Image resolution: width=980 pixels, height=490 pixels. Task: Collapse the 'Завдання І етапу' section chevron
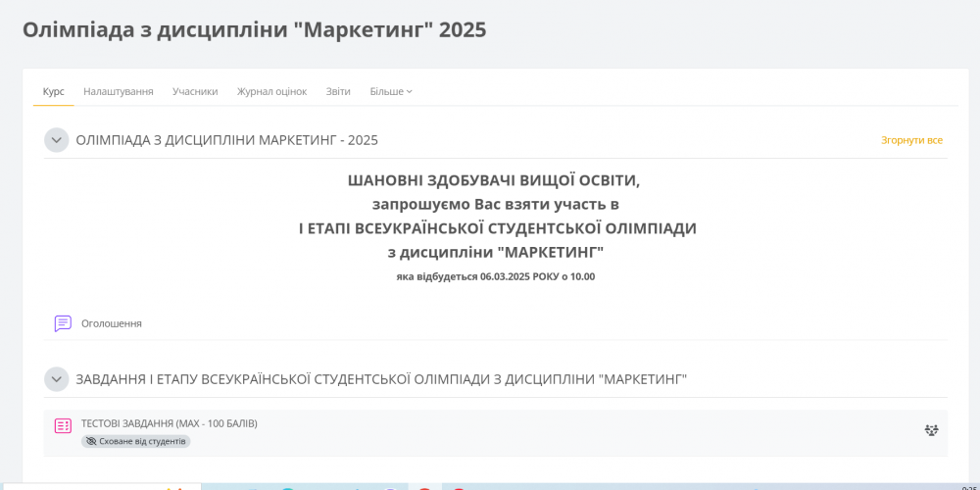[x=56, y=379]
